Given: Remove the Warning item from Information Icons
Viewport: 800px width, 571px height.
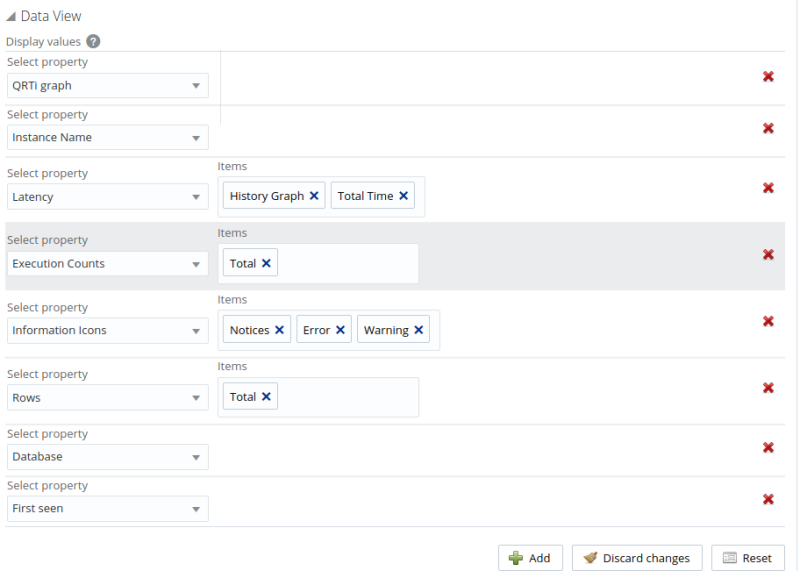Looking at the screenshot, I should click(x=419, y=330).
